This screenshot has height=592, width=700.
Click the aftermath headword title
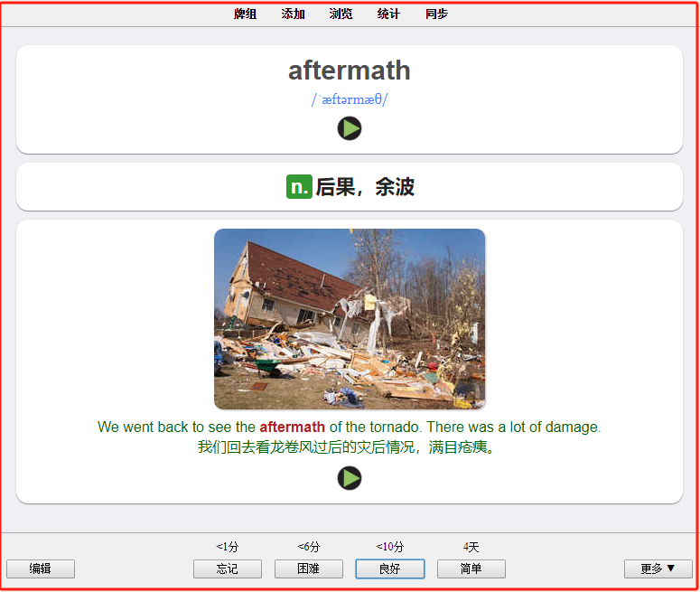(x=350, y=70)
